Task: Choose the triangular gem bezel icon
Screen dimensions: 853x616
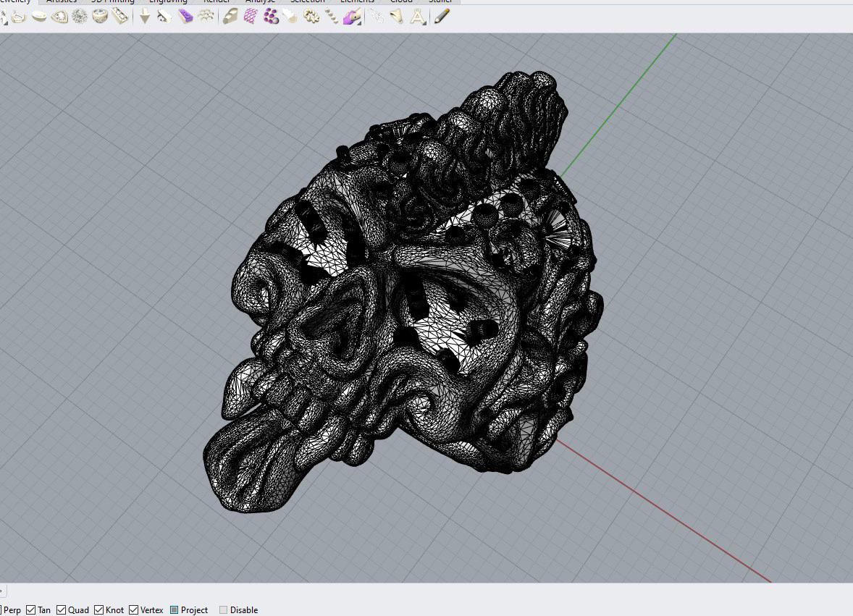Action: (59, 17)
